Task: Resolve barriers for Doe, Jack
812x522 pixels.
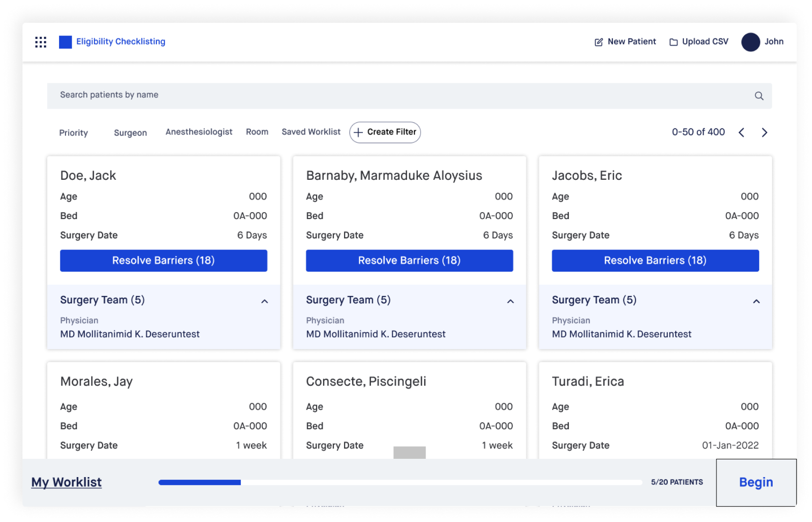Action: [163, 260]
